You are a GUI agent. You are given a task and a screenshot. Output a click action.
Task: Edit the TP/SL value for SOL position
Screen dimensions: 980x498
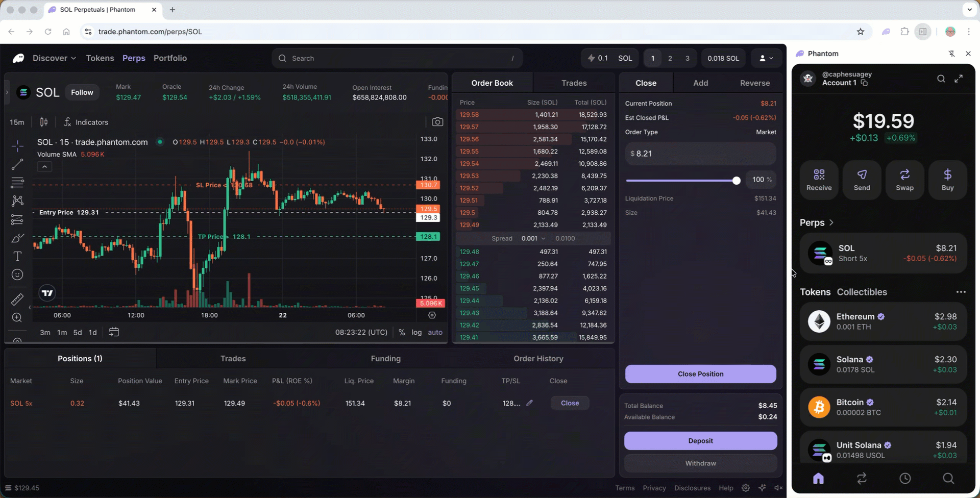(529, 403)
